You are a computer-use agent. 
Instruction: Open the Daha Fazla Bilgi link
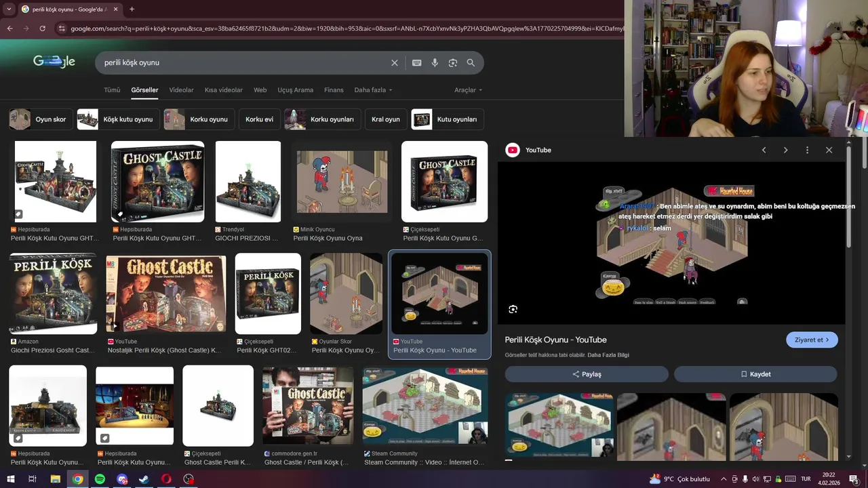click(x=608, y=355)
